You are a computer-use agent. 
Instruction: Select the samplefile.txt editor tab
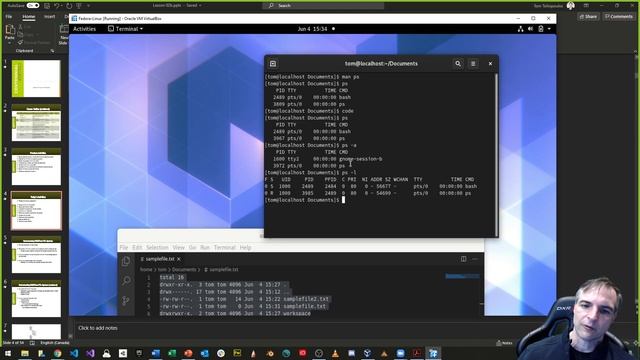[160, 259]
